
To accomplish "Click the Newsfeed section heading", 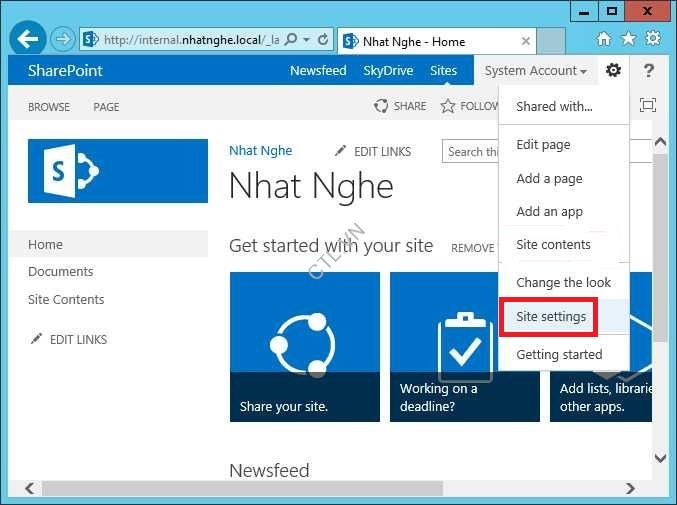I will point(269,470).
